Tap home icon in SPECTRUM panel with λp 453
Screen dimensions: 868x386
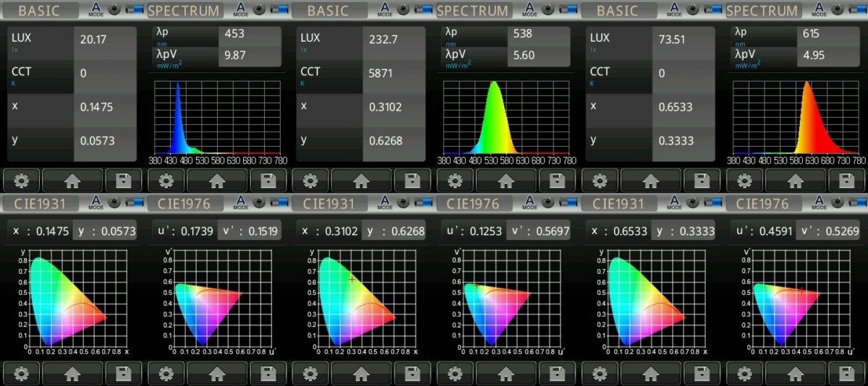[x=217, y=180]
